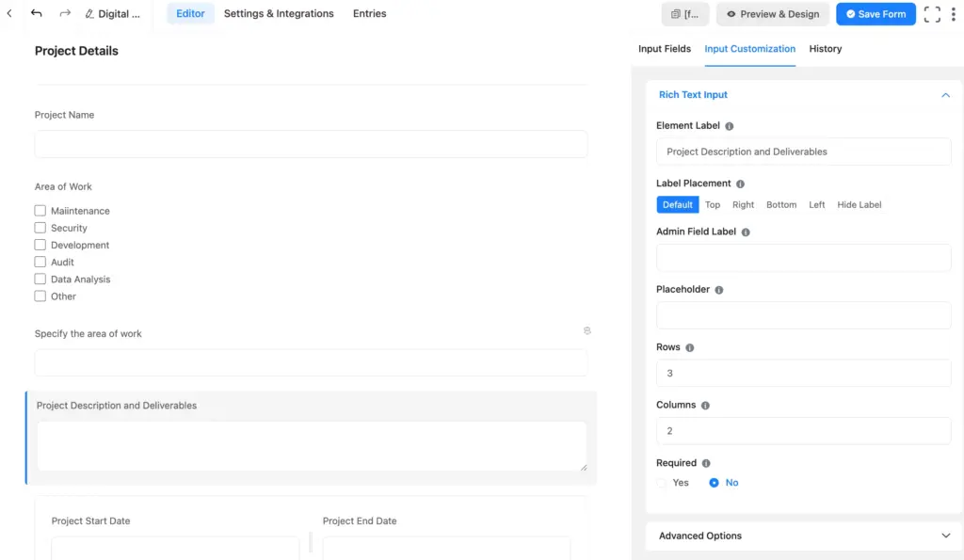The width and height of the screenshot is (964, 560).
Task: Select Top label placement
Action: click(x=713, y=204)
